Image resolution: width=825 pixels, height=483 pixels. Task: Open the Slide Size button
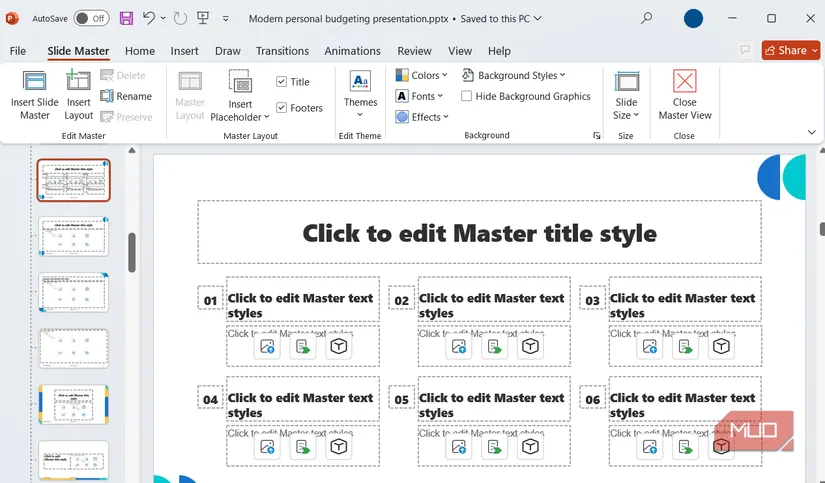click(626, 95)
